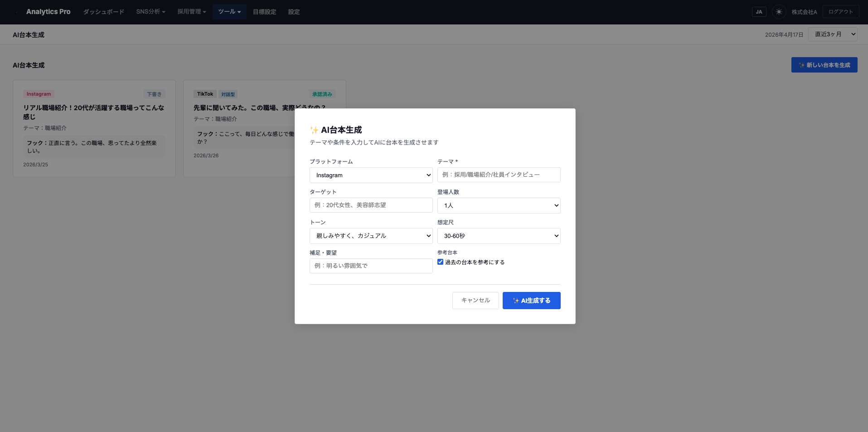
Task: Open the プラットフォーム dropdown
Action: point(371,175)
